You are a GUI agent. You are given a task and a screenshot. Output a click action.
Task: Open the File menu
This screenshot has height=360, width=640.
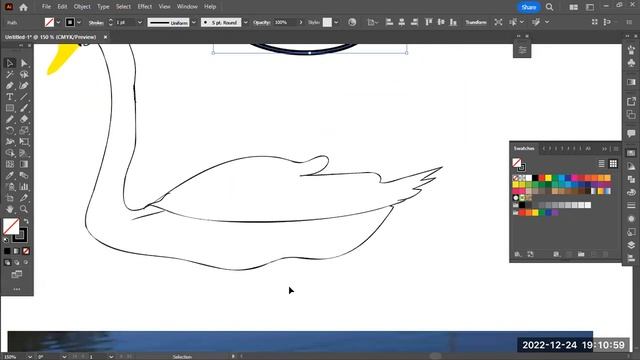[47, 7]
